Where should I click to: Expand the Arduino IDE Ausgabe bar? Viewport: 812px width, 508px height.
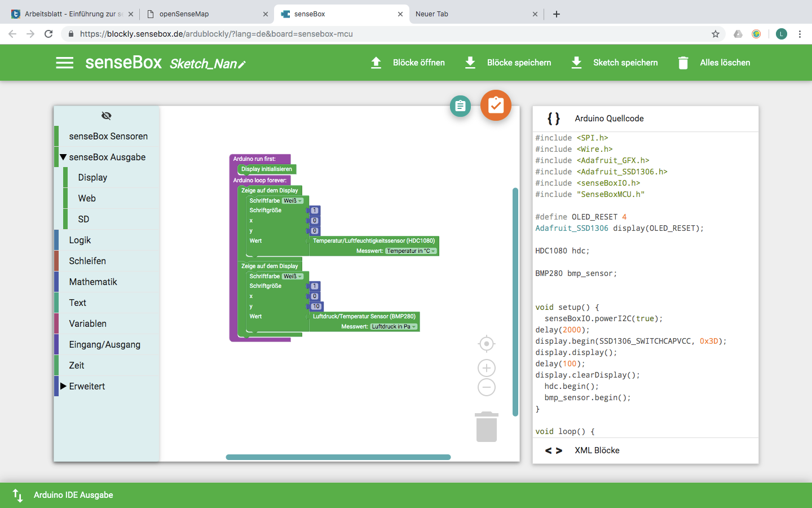tap(406, 495)
